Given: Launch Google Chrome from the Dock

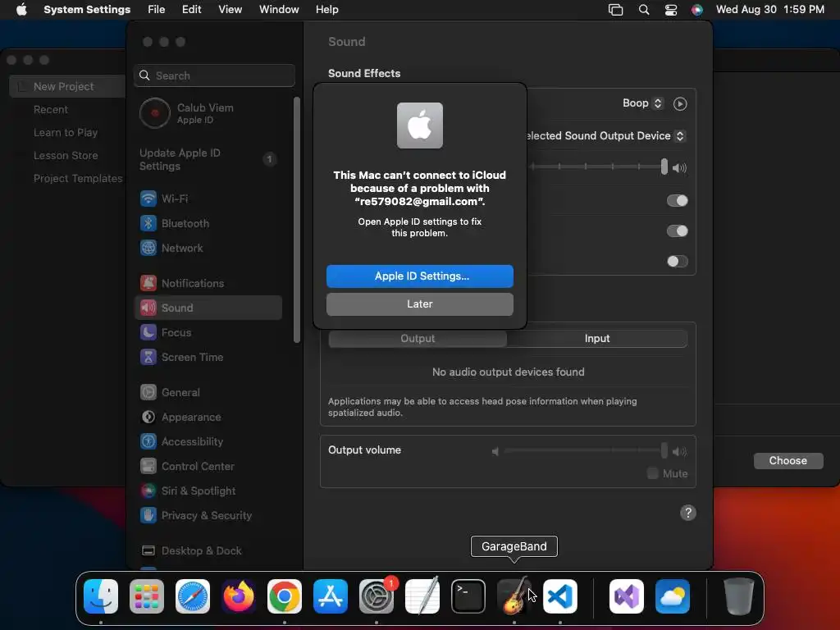Looking at the screenshot, I should pos(285,596).
